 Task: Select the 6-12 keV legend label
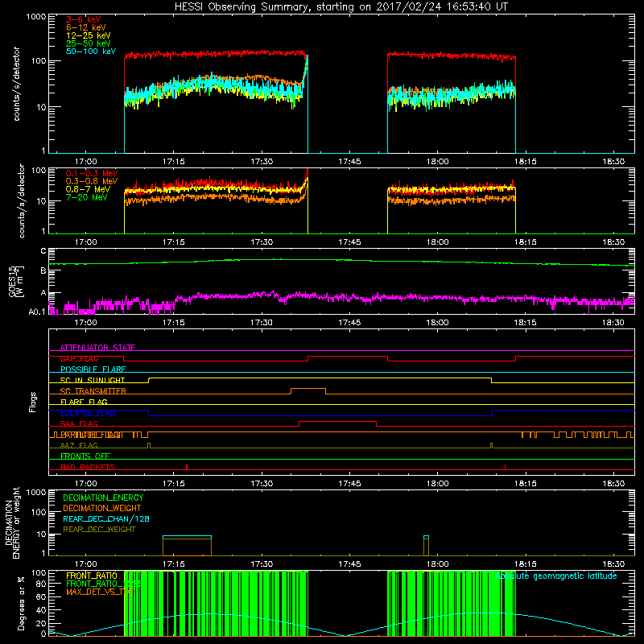[x=86, y=27]
